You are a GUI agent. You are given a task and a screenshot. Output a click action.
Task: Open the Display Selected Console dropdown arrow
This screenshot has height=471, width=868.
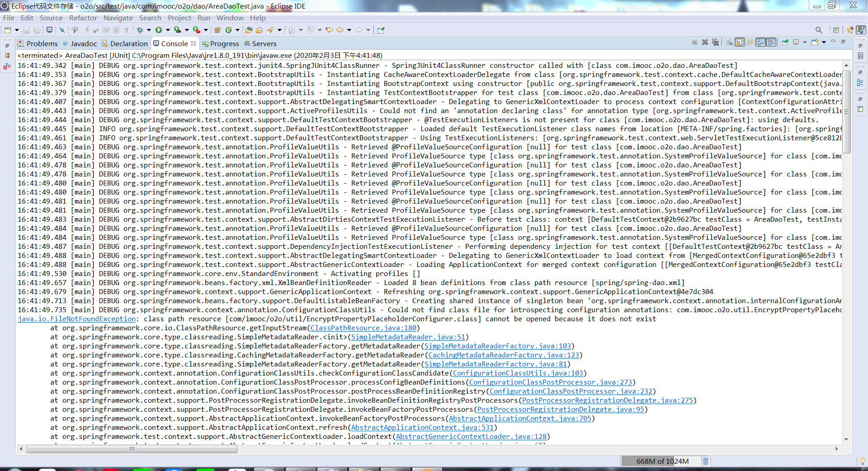tap(805, 42)
